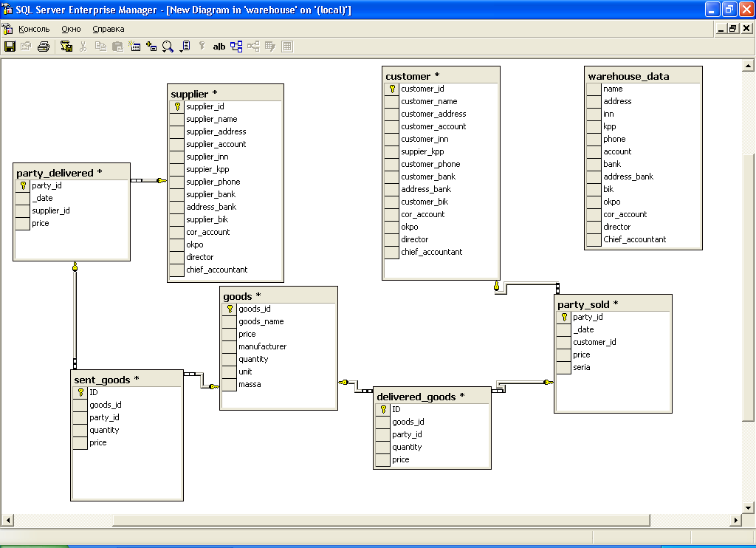Select the warehouse_data table header

642,75
